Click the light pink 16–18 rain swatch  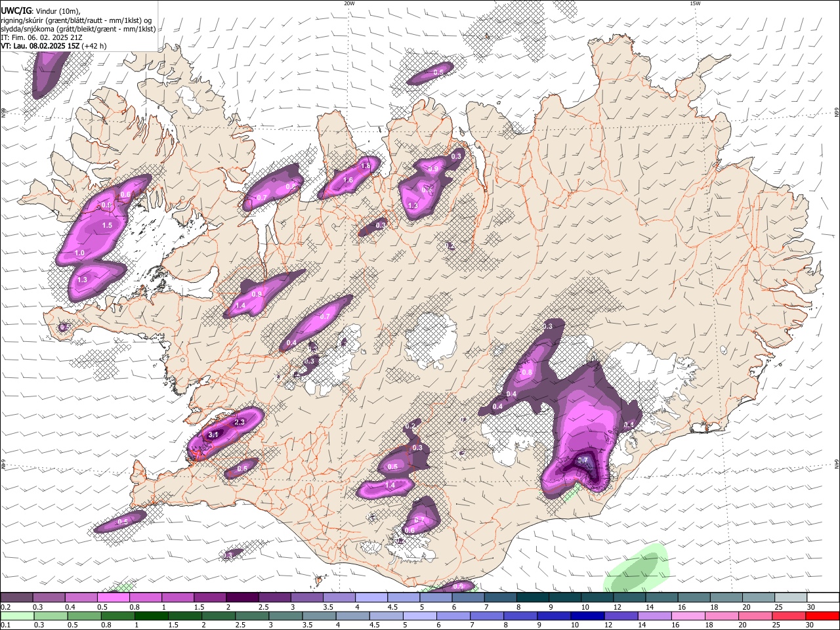point(688,616)
